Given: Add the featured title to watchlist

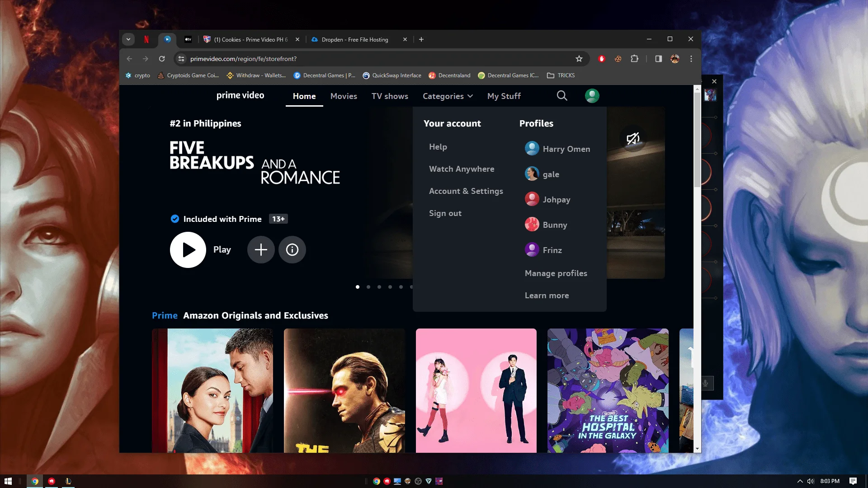Looking at the screenshot, I should [261, 250].
